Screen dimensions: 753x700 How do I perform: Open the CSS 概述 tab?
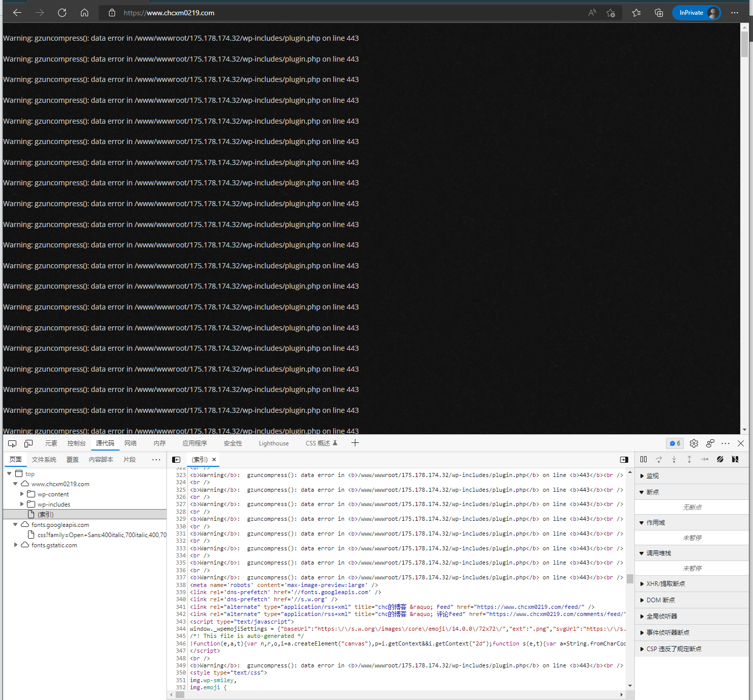(x=321, y=443)
